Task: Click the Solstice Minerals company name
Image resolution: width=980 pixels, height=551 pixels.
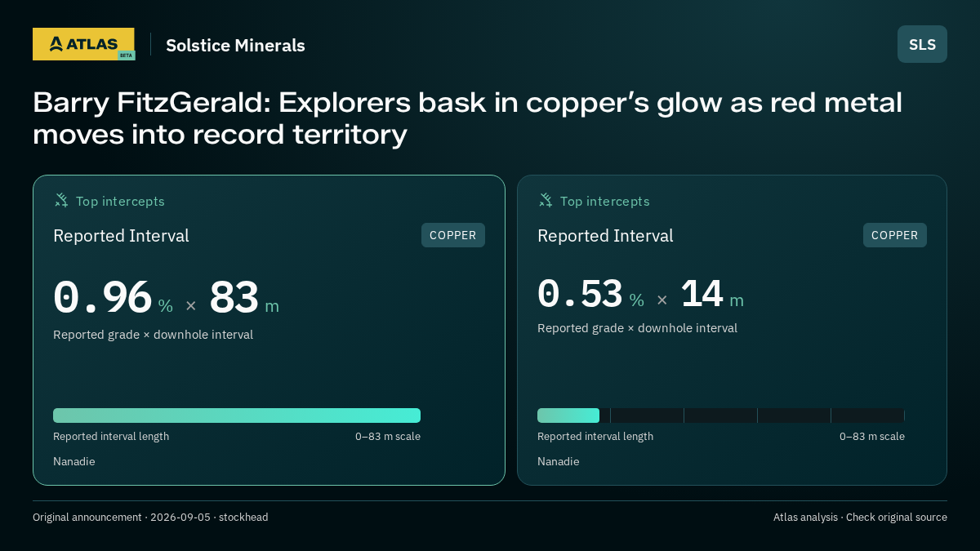Action: coord(235,46)
